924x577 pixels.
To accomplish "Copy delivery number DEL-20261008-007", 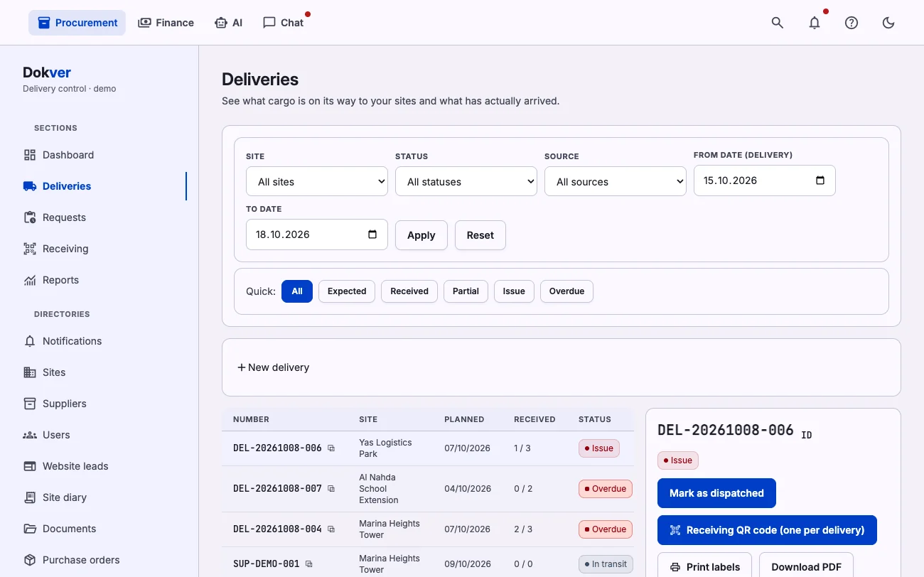I will tap(331, 489).
